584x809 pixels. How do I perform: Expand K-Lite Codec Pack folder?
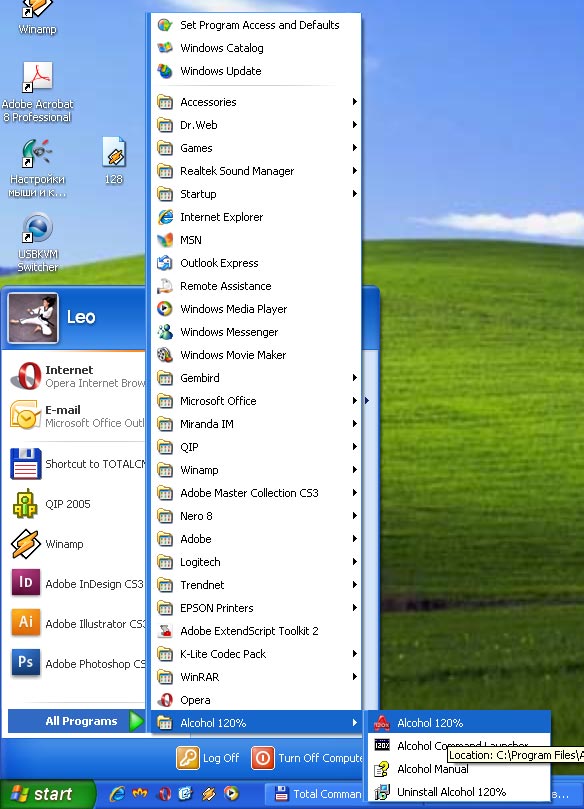click(256, 654)
